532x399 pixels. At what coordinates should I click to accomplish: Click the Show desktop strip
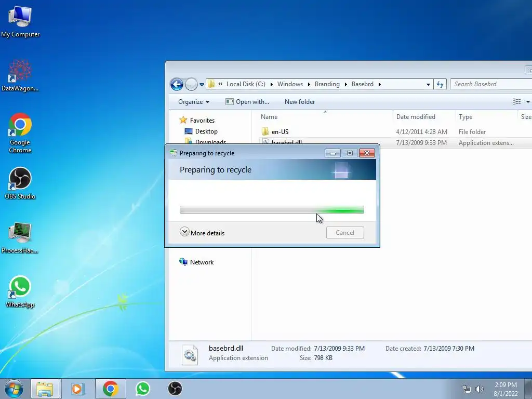(528, 389)
